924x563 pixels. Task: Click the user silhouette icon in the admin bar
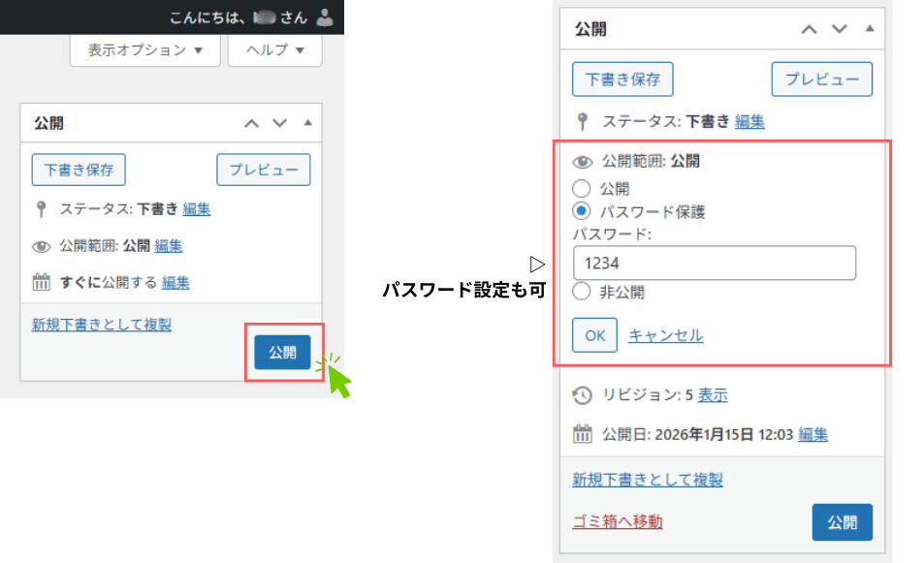coord(324,16)
